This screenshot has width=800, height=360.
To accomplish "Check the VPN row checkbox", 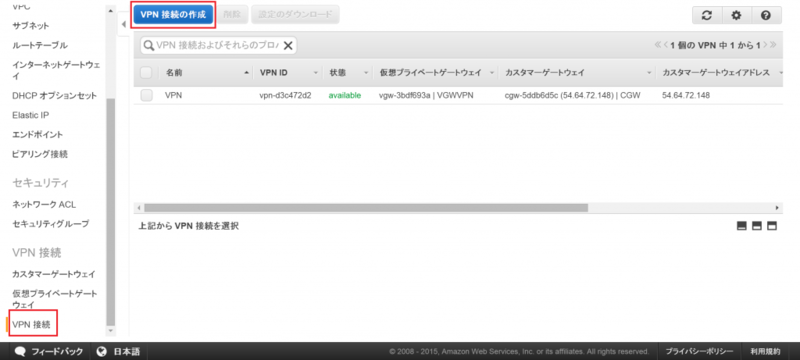I will pos(146,95).
